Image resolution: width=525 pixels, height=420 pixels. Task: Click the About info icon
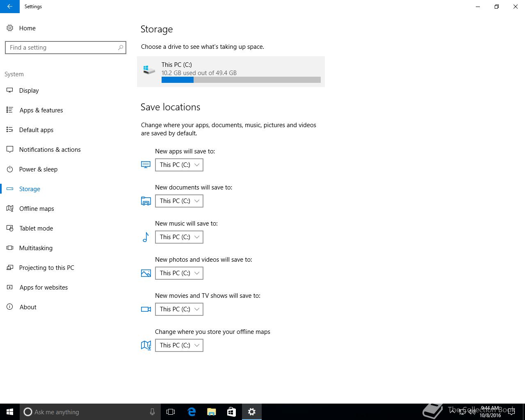tap(10, 307)
